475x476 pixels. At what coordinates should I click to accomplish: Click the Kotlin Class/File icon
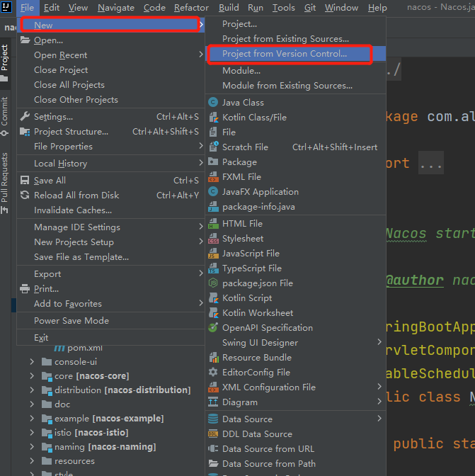click(x=214, y=117)
